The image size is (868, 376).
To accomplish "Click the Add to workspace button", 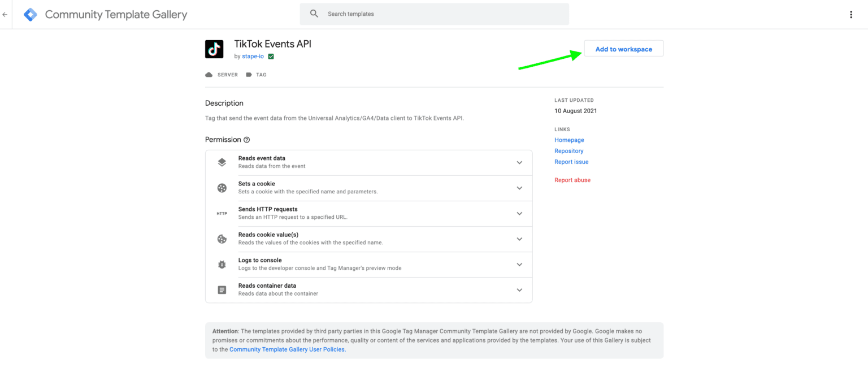I will (624, 49).
